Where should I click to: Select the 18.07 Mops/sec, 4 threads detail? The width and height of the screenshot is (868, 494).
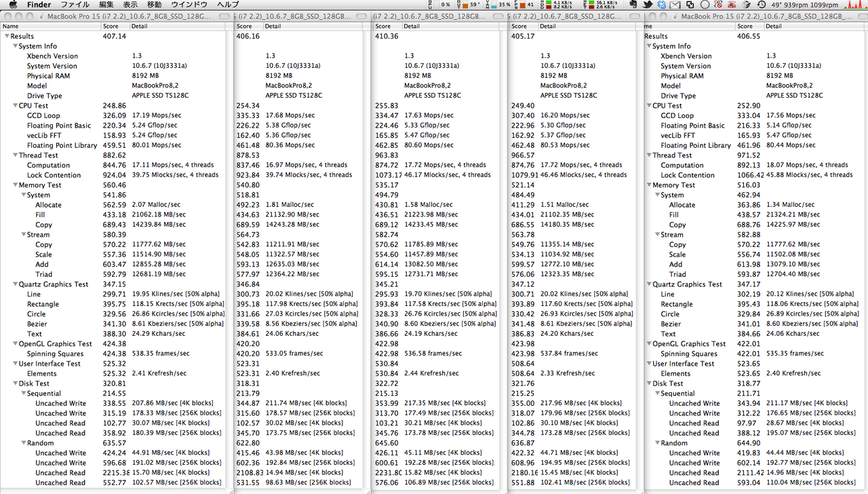(x=807, y=165)
